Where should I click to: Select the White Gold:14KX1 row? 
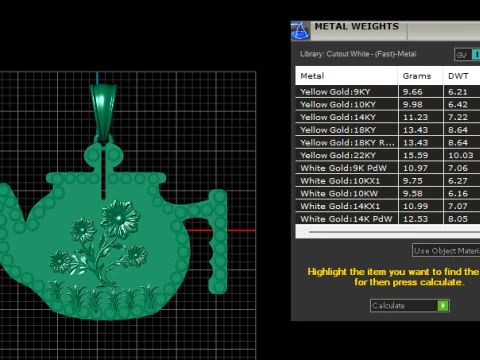tap(388, 206)
